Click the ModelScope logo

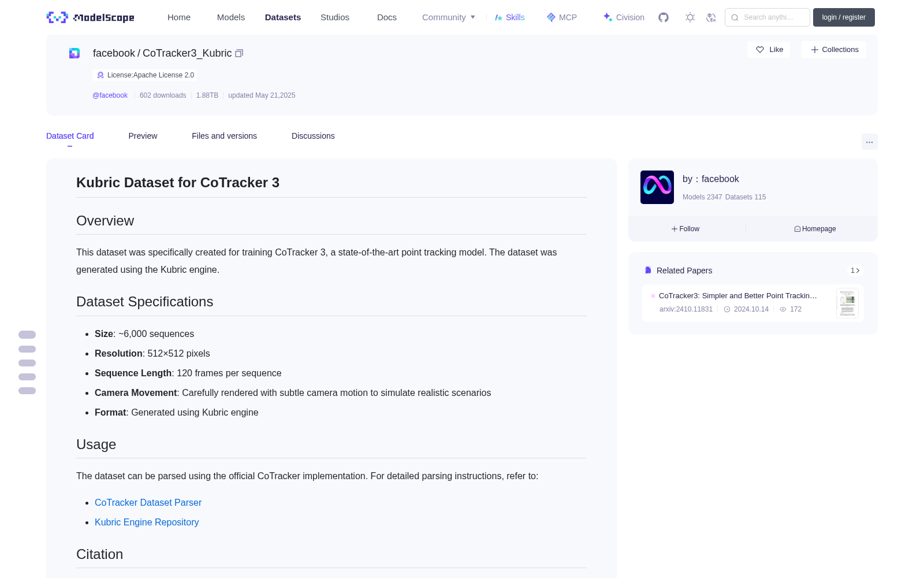tap(90, 17)
